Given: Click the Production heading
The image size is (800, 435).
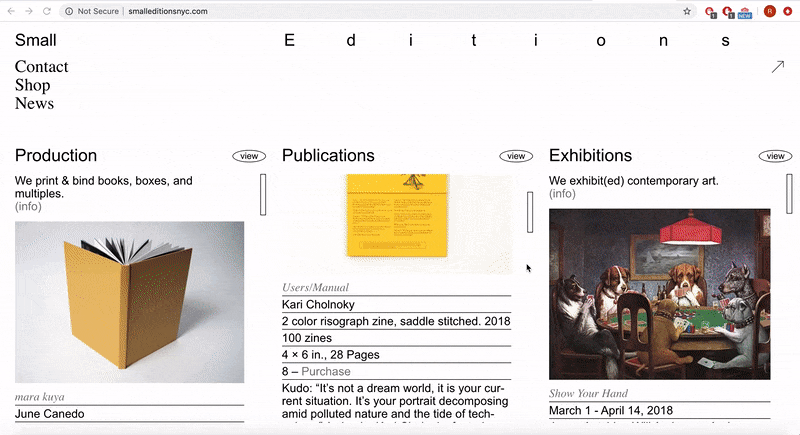Looking at the screenshot, I should coord(56,156).
